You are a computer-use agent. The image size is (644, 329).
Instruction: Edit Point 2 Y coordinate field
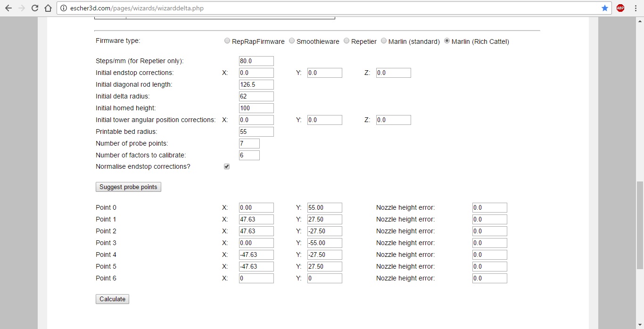[x=325, y=231]
